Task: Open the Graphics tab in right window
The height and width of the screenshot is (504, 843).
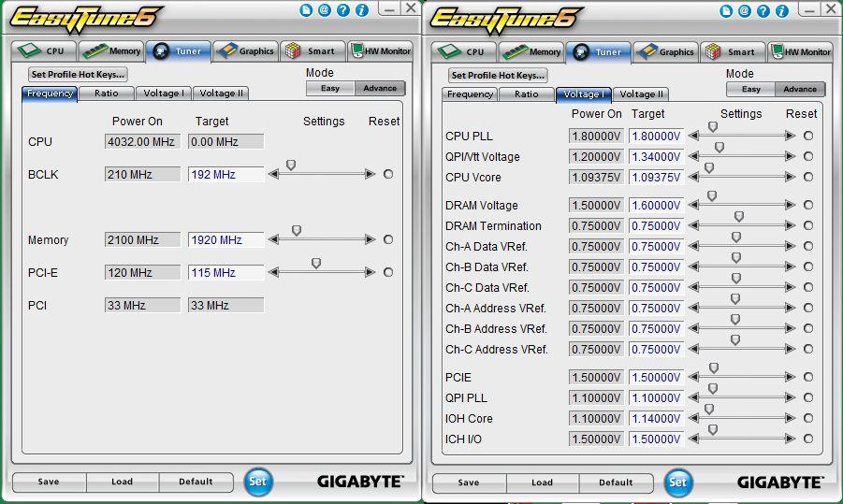Action: pos(666,52)
